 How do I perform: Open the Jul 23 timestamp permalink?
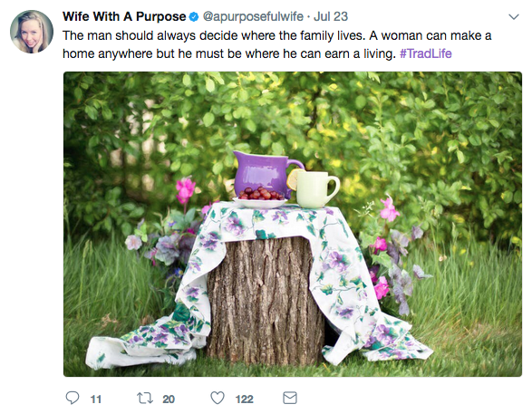[x=331, y=16]
